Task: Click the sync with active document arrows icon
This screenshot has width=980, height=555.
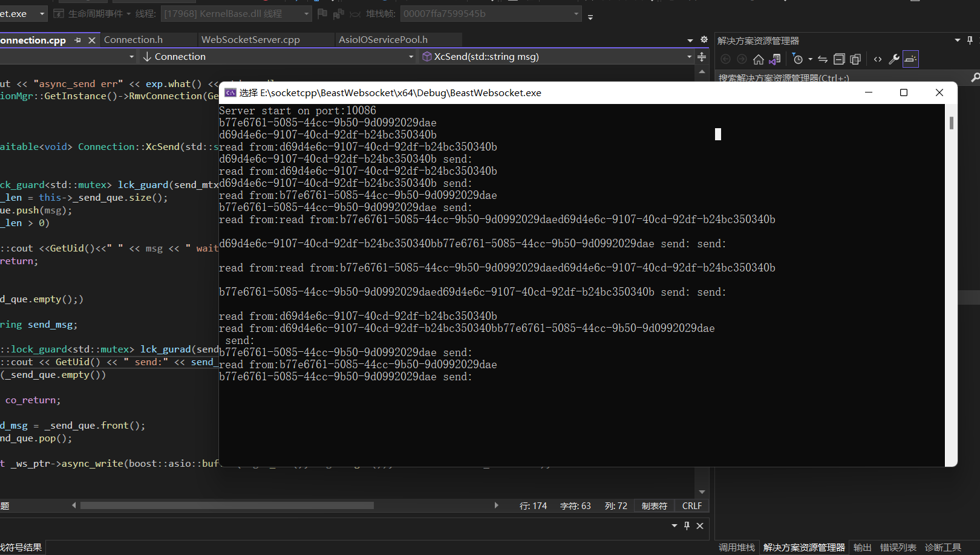Action: point(823,59)
